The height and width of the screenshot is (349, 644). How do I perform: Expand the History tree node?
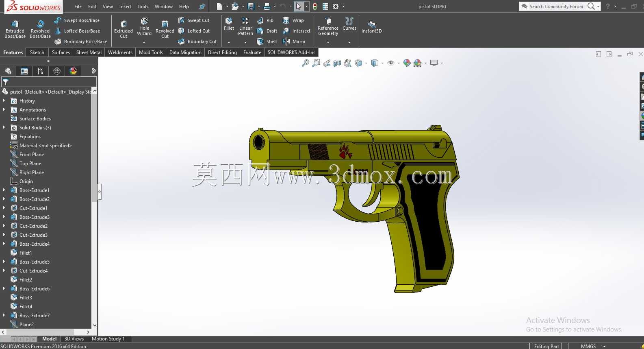(x=4, y=100)
